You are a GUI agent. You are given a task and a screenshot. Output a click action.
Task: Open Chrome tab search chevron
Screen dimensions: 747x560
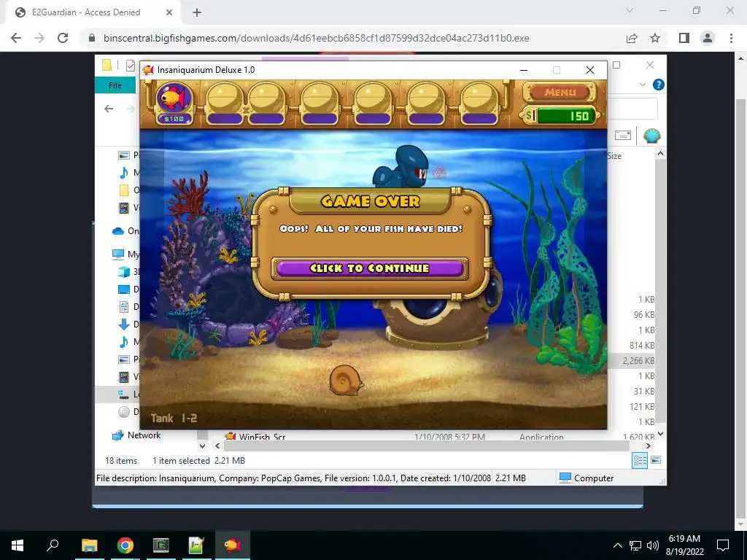(x=630, y=10)
